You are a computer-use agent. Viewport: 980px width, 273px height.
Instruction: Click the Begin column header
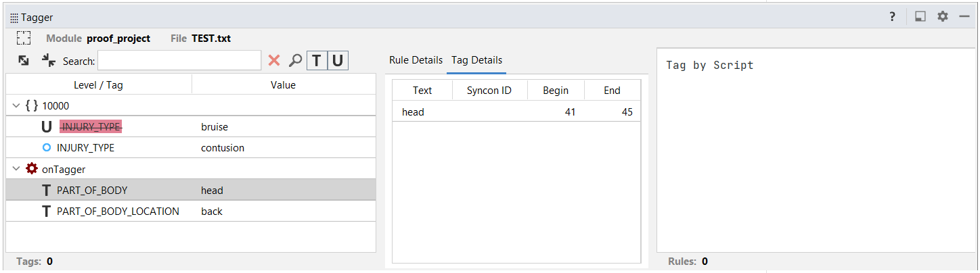point(555,91)
